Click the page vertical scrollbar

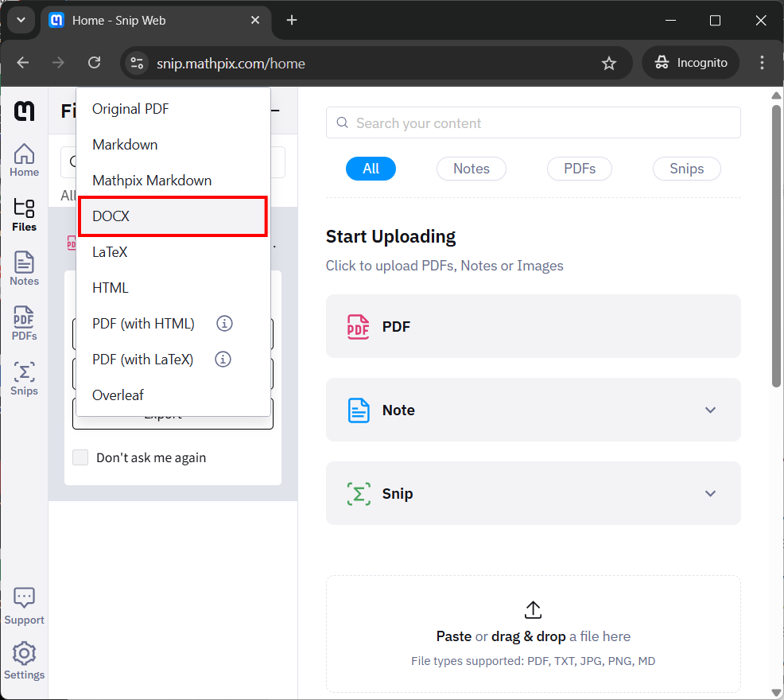pos(776,245)
